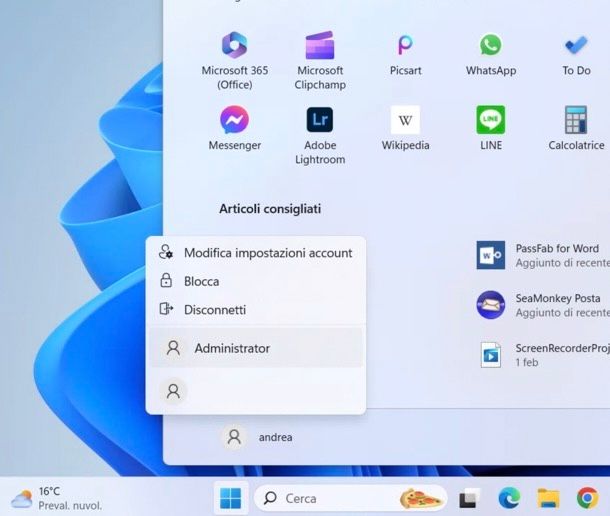The width and height of the screenshot is (610, 516).
Task: Launch Adobe Lightroom
Action: coord(320,135)
